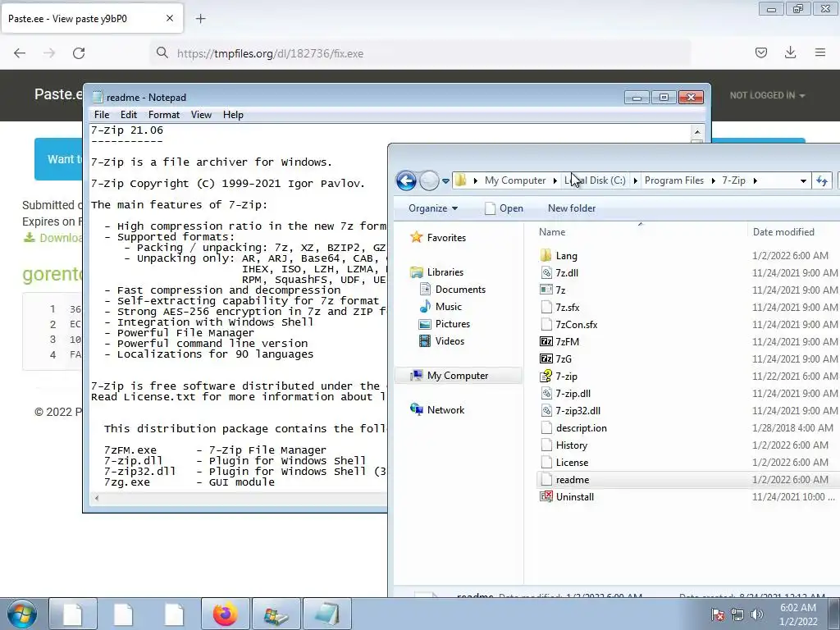Open Notepad Help menu

233,115
